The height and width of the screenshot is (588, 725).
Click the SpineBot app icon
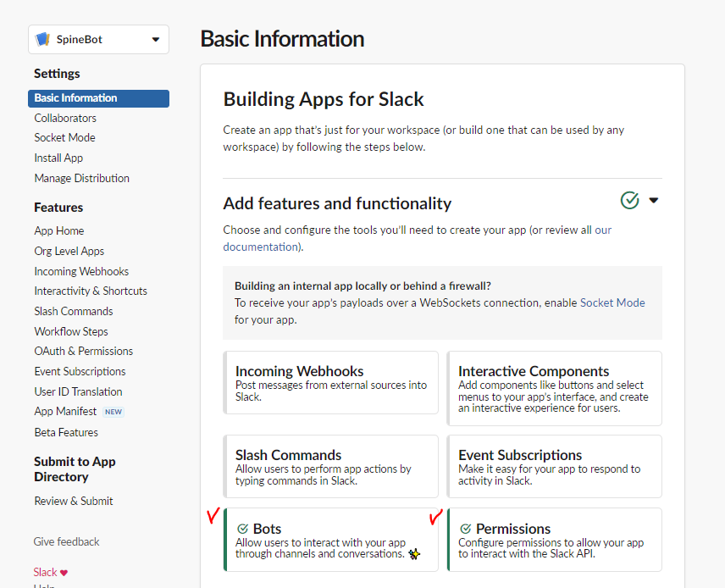coord(42,39)
